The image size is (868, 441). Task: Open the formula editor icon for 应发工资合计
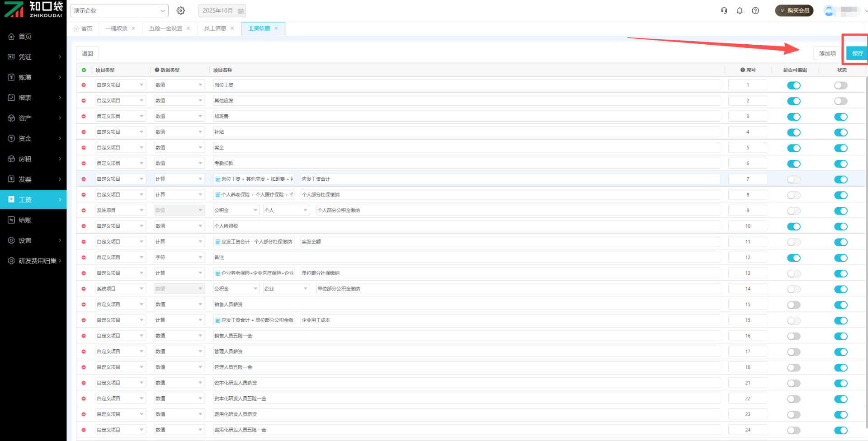[x=217, y=179]
